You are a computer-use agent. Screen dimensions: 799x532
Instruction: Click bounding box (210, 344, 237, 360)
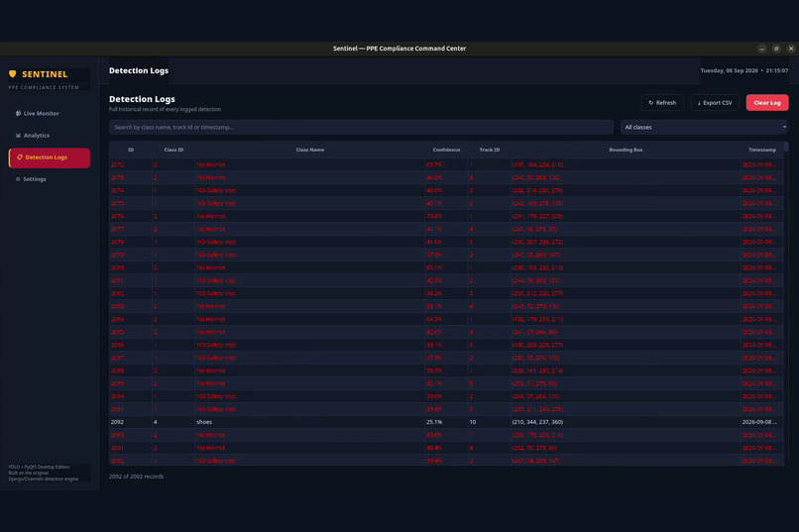(626, 422)
